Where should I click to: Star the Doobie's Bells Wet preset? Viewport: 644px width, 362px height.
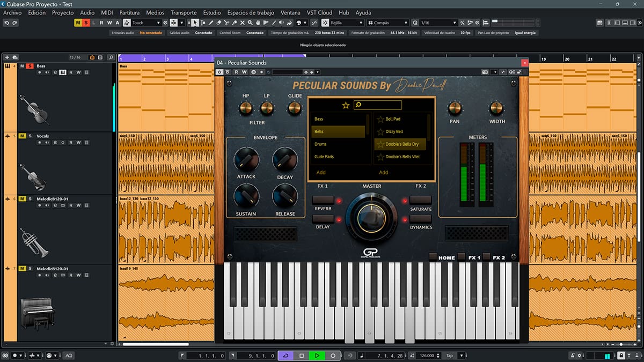[380, 157]
